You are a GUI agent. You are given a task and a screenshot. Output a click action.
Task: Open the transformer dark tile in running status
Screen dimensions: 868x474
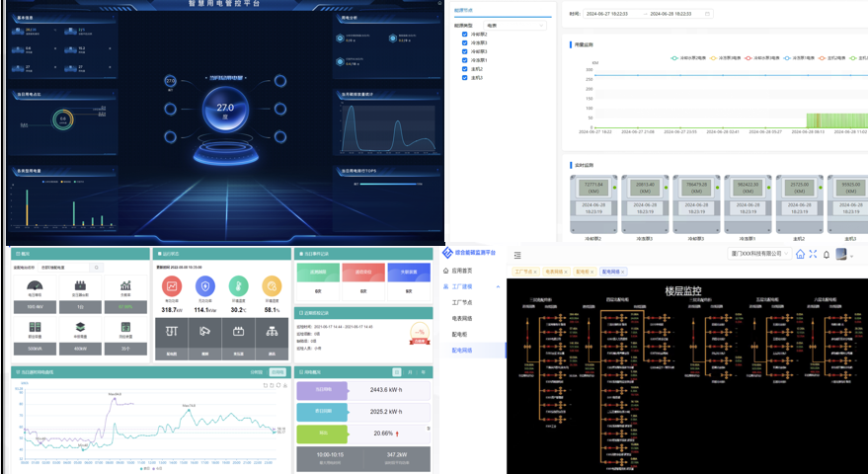point(238,340)
